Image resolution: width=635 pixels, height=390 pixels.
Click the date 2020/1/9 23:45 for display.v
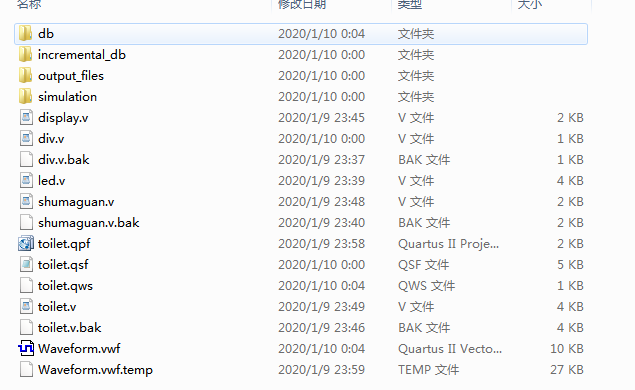point(322,118)
